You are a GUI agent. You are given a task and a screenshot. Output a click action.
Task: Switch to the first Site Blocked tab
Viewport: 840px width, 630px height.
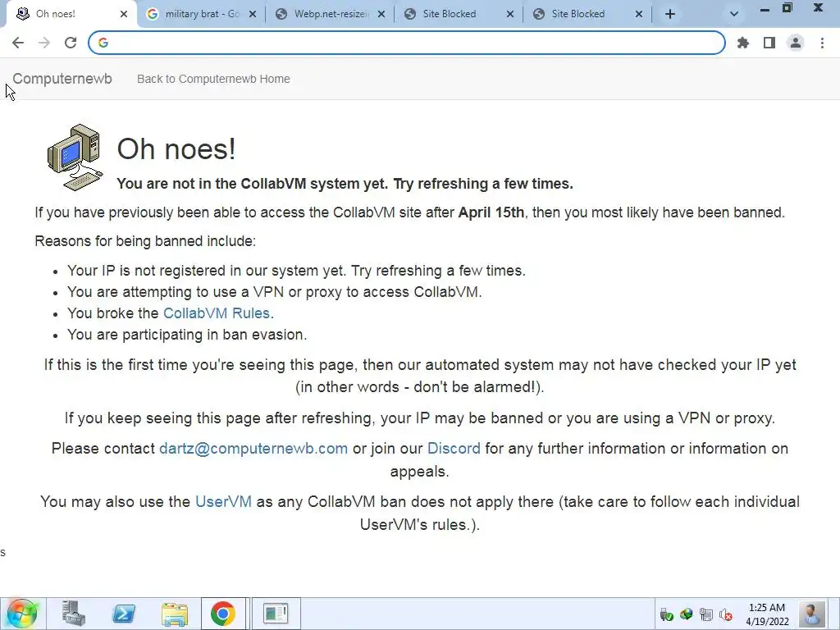coord(459,14)
